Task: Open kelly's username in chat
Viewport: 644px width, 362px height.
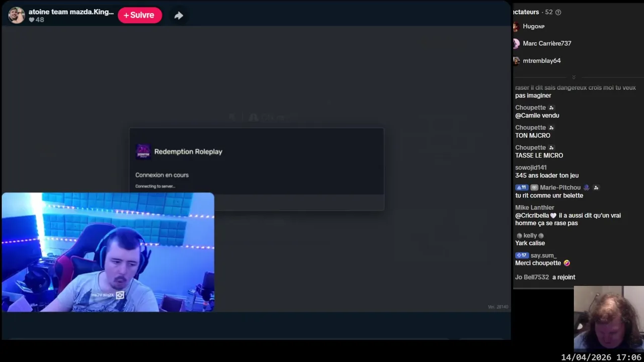Action: click(x=530, y=235)
